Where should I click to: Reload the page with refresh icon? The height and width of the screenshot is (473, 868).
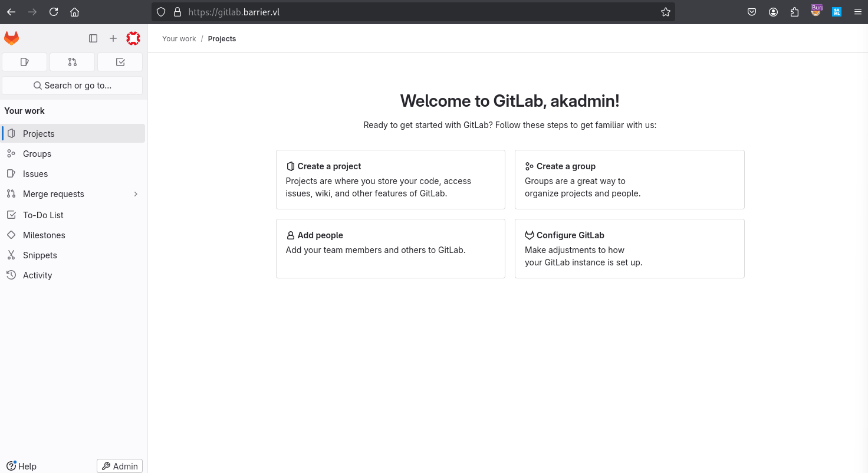pyautogui.click(x=54, y=12)
